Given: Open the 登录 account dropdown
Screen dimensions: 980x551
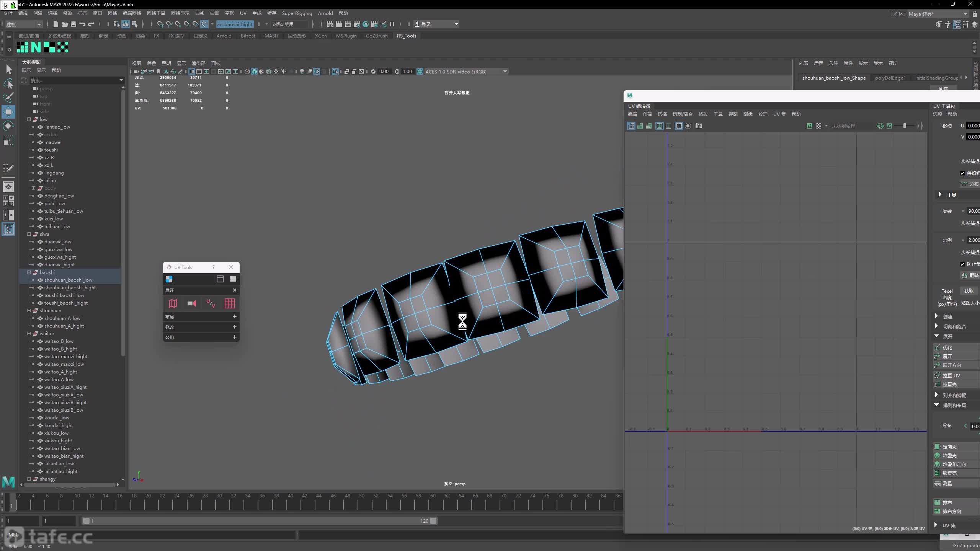Looking at the screenshot, I should click(x=436, y=24).
